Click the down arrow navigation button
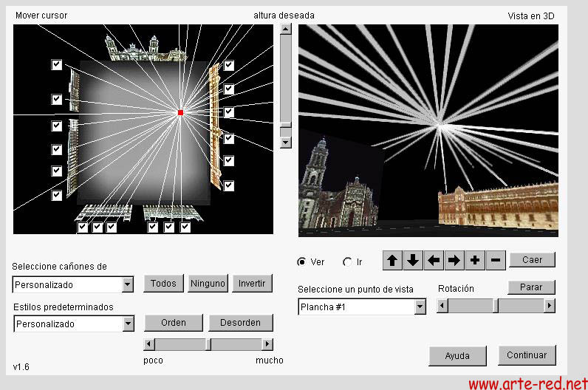Screen dimensions: 588x390 point(413,260)
